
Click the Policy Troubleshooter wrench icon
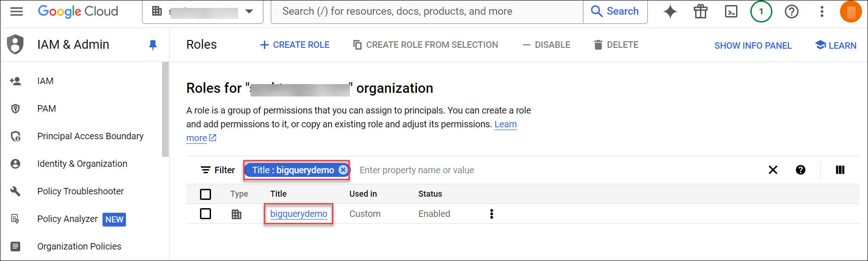16,192
